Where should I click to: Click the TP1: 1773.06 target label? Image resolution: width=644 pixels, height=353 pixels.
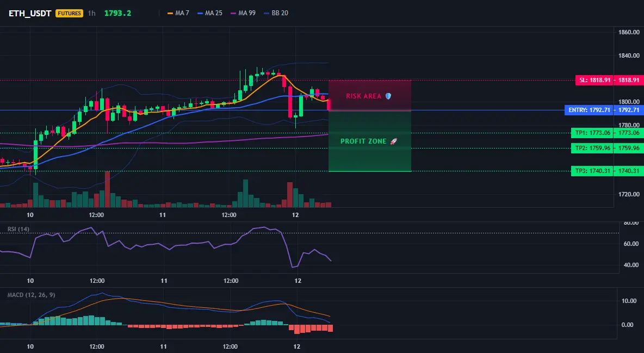pyautogui.click(x=592, y=133)
